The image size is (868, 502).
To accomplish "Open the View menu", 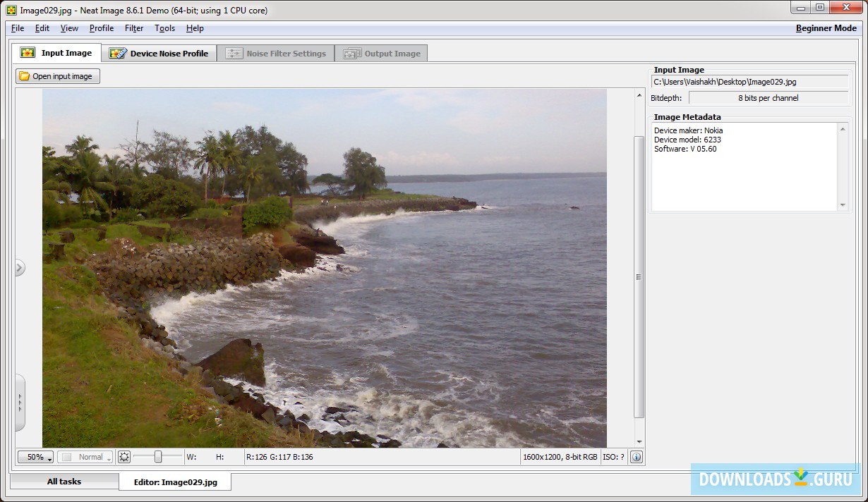I will click(69, 28).
